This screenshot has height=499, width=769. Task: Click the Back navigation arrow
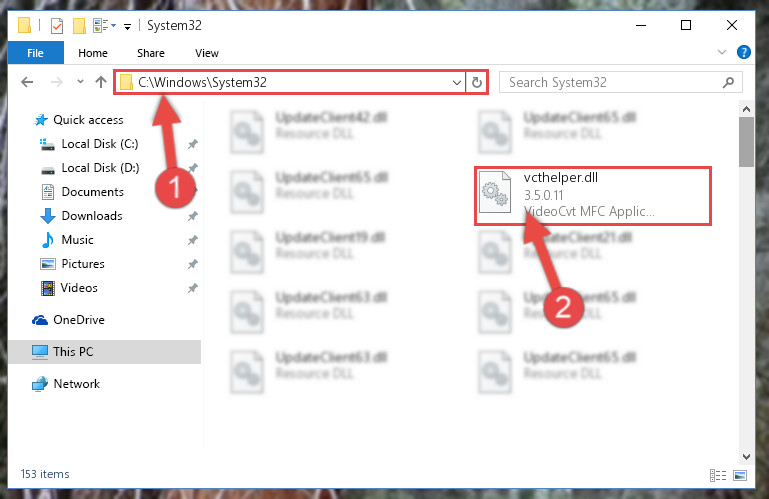[27, 82]
